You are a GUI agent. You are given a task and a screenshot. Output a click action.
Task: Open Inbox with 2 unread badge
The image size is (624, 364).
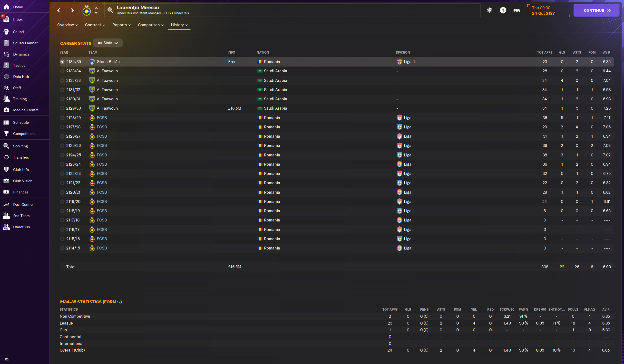tap(6, 19)
